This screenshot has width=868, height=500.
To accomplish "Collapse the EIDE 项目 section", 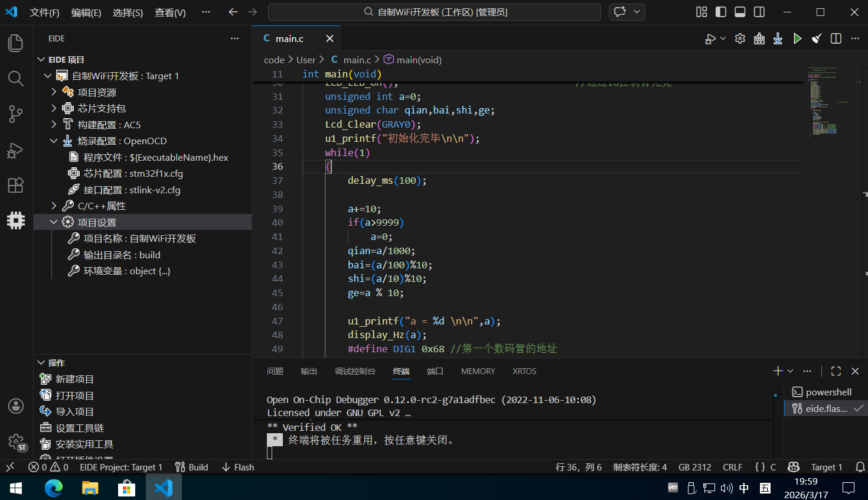I will (41, 60).
